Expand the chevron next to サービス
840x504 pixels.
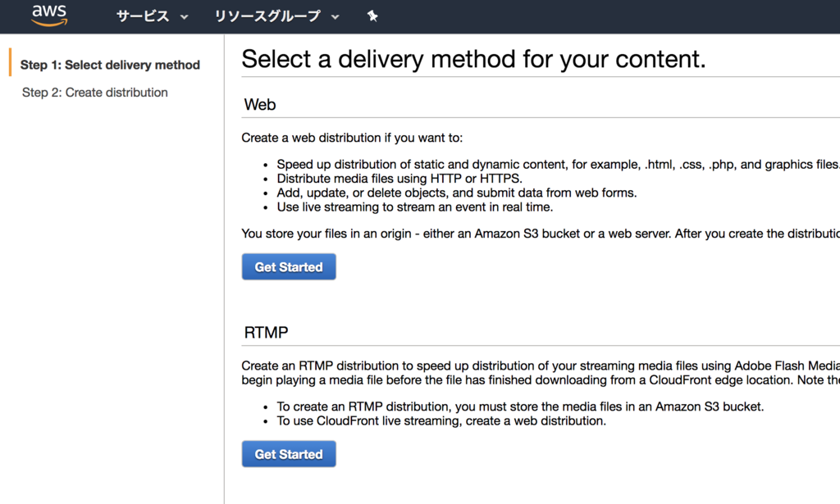click(184, 17)
